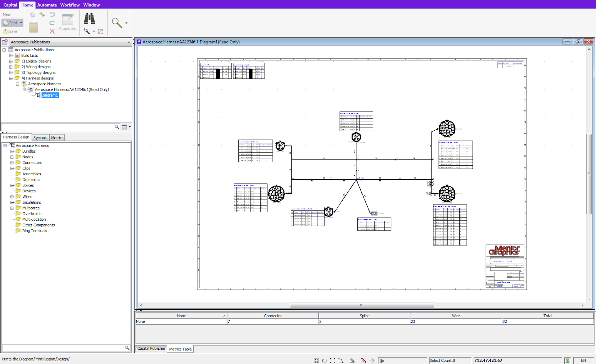Click the Print button
Viewport: 596px width, 364px height.
tap(11, 23)
